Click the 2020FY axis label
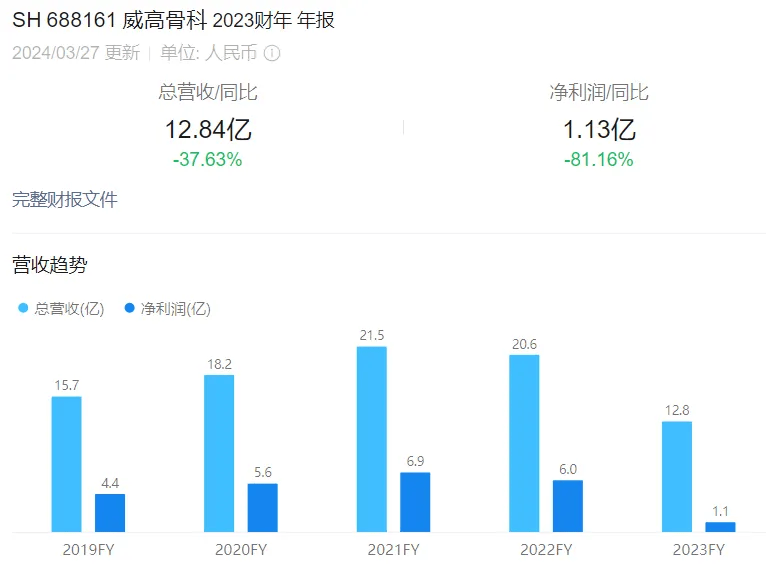This screenshot has width=766, height=570. click(x=241, y=550)
